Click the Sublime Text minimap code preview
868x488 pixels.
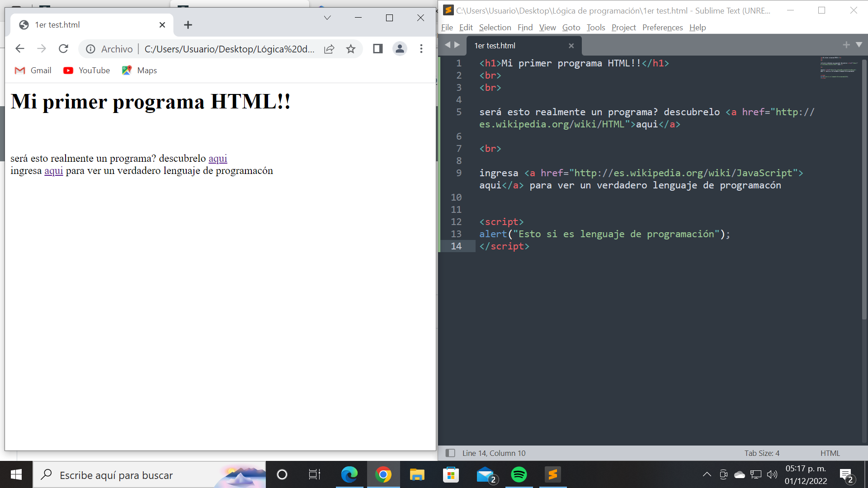click(x=838, y=68)
